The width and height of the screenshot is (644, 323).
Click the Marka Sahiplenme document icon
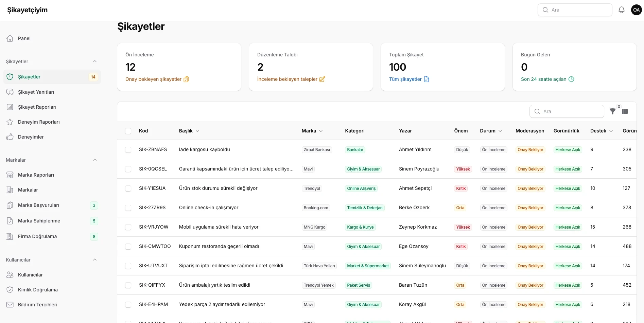click(x=10, y=221)
